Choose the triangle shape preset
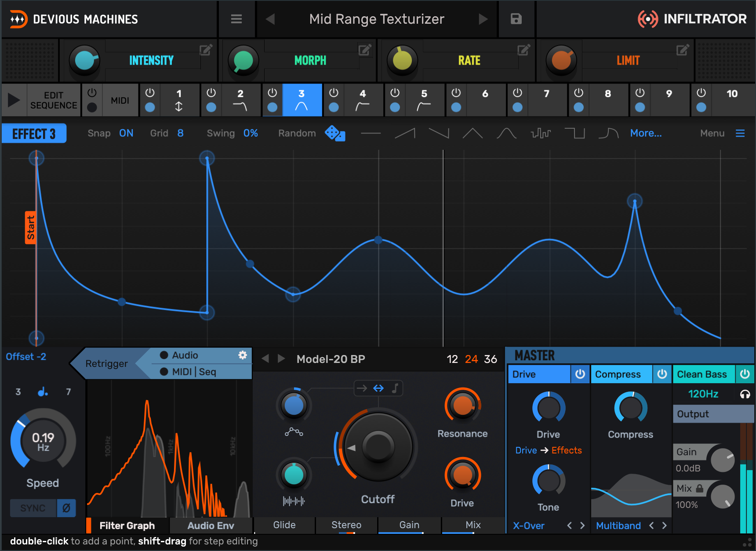Screen dimensions: 756x551 (x=472, y=133)
